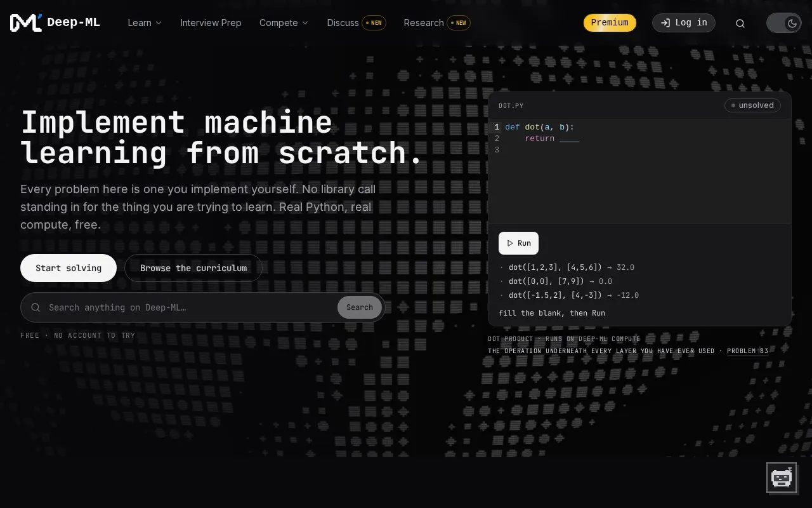
Task: Open the Problem 83 link
Action: [747, 351]
